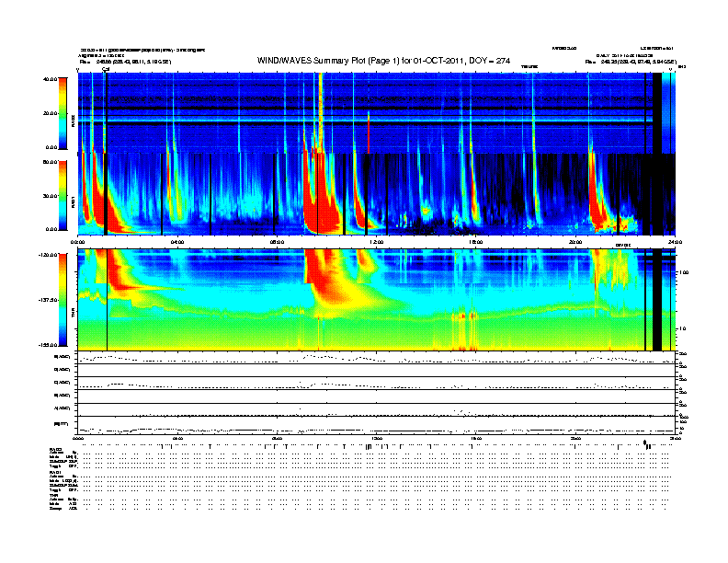728x563 pixels.
Task: Click the yellow vertical stripe in RAD2 spectrogram
Action: 321,111
